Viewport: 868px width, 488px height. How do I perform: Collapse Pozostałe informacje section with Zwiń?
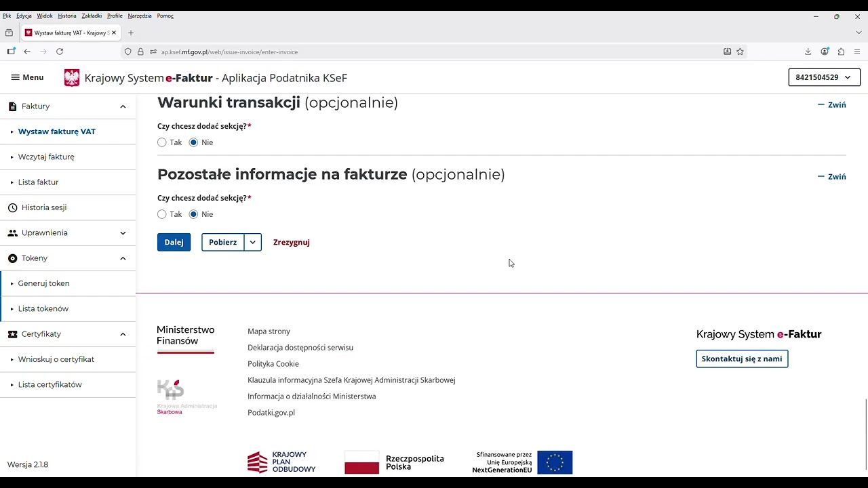pos(831,177)
